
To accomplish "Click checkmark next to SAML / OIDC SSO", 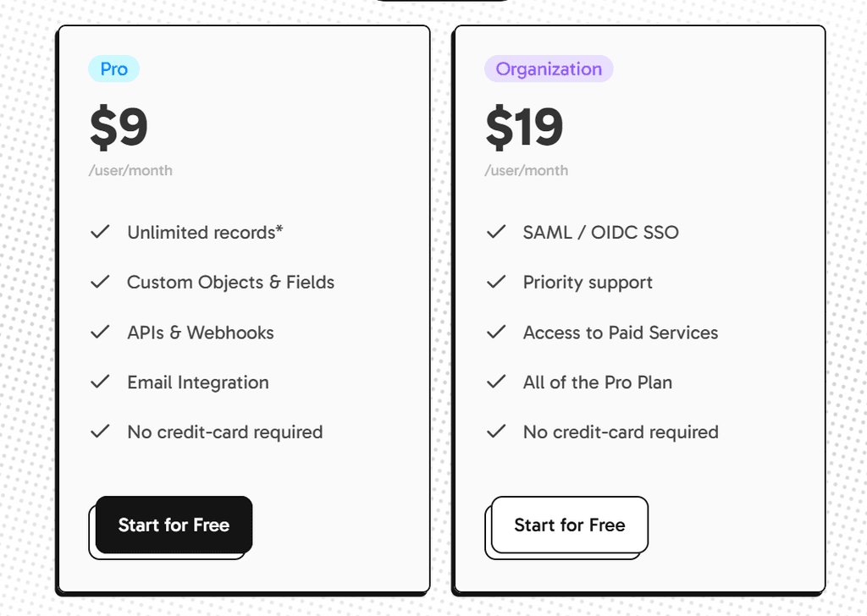I will tap(496, 232).
